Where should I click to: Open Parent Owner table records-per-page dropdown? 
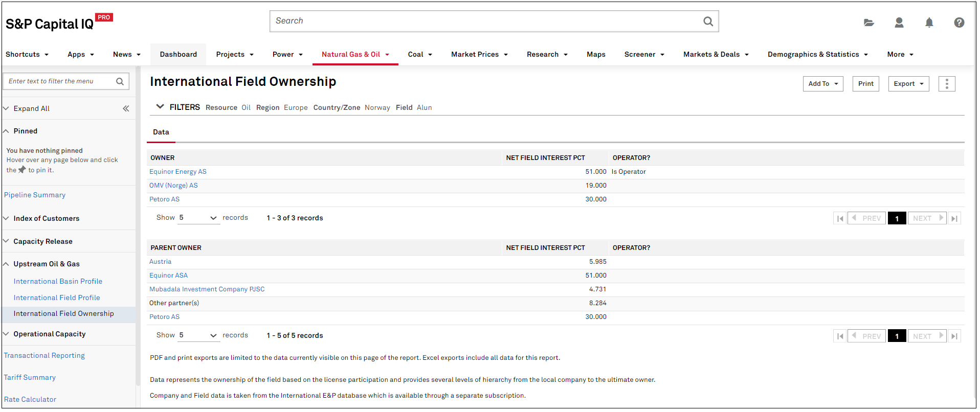click(198, 335)
